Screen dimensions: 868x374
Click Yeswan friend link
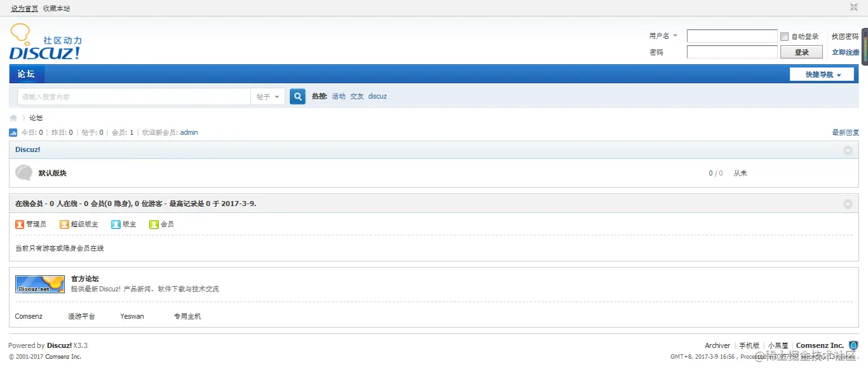click(x=132, y=316)
